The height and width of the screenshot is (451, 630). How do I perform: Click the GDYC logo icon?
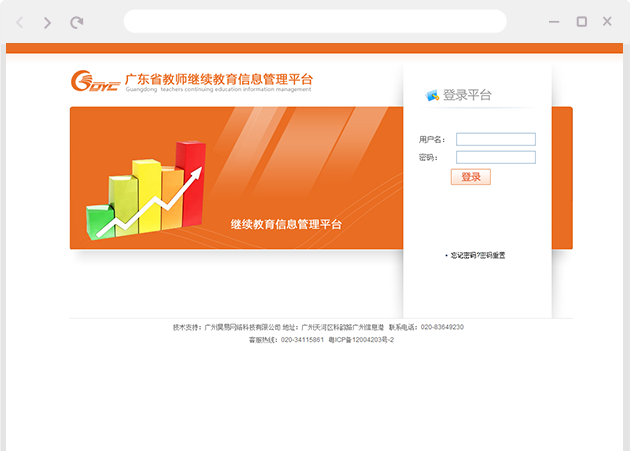94,81
